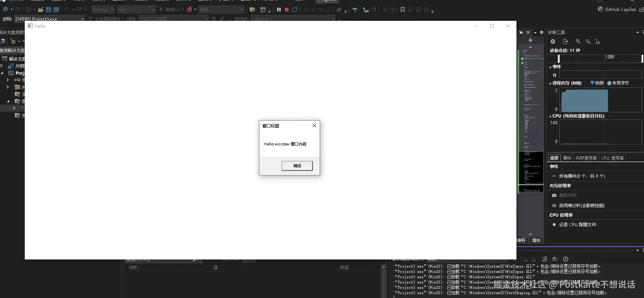Zoom out on the diagnostics timeline

(588, 41)
